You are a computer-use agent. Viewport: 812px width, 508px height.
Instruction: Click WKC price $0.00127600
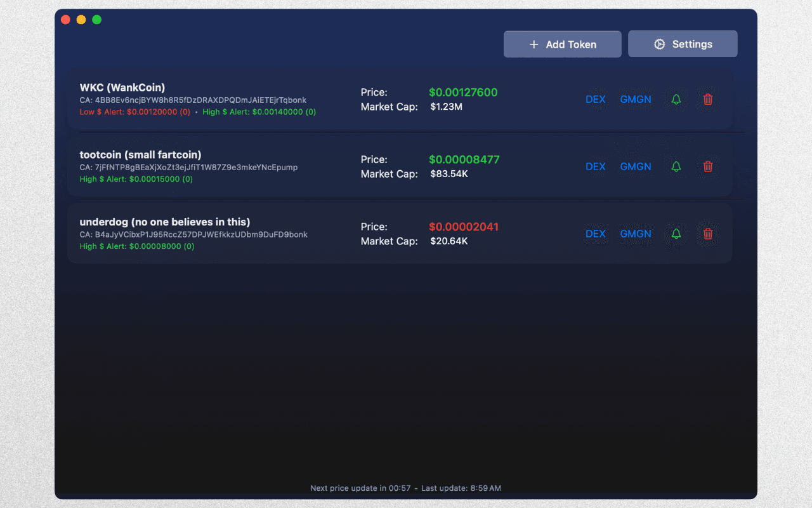463,93
